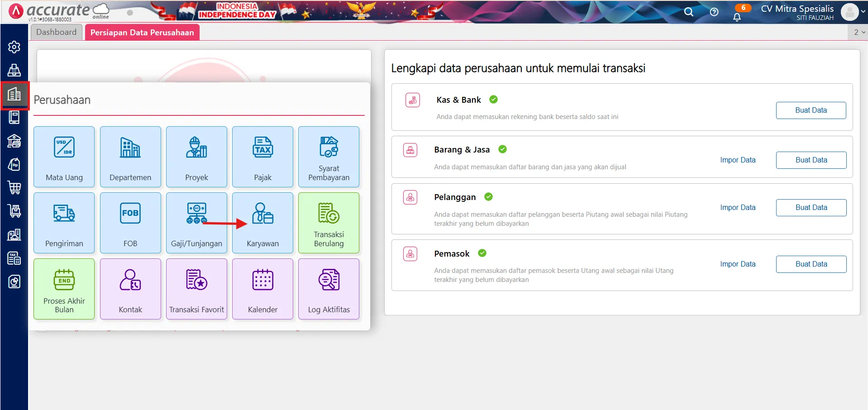Open the Pengiriman tile
This screenshot has width=868, height=410.
pos(64,223)
